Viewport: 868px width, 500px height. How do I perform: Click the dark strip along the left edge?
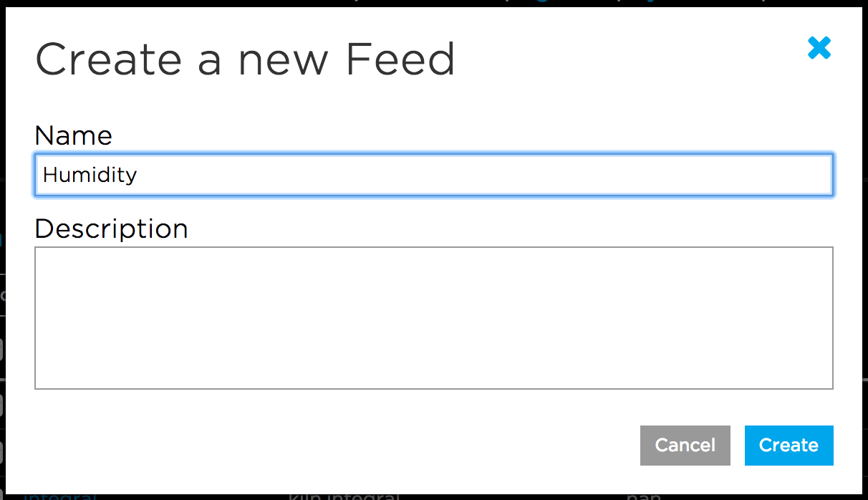(4, 287)
